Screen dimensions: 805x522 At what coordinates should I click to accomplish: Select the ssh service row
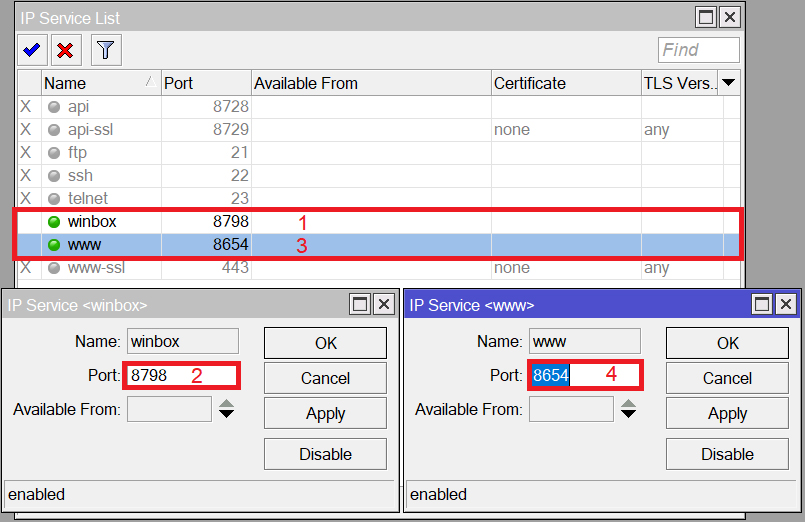tap(378, 176)
